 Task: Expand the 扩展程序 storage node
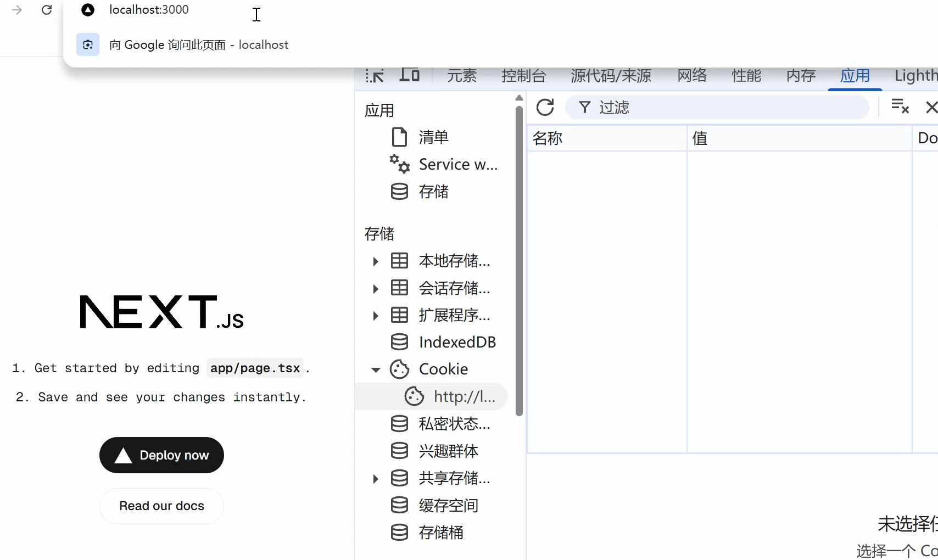pyautogui.click(x=376, y=316)
